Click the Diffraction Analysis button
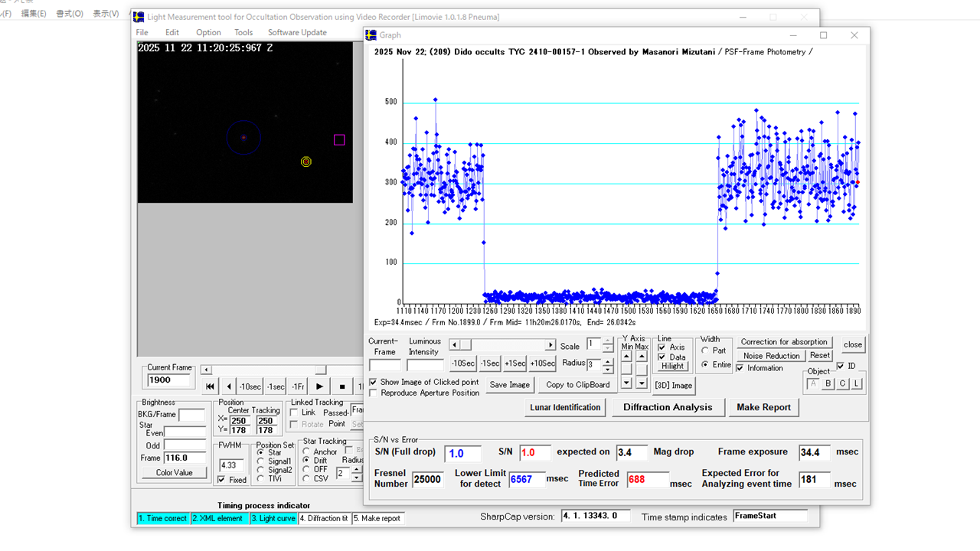The width and height of the screenshot is (980, 551). (x=668, y=407)
